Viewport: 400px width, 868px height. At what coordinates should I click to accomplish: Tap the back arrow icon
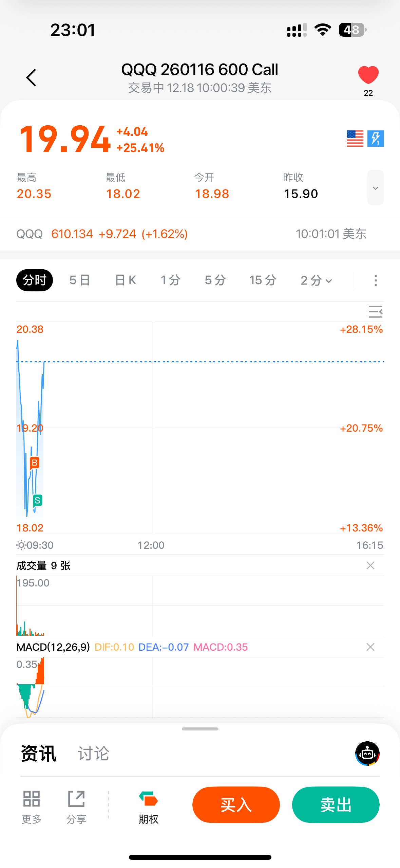(31, 78)
